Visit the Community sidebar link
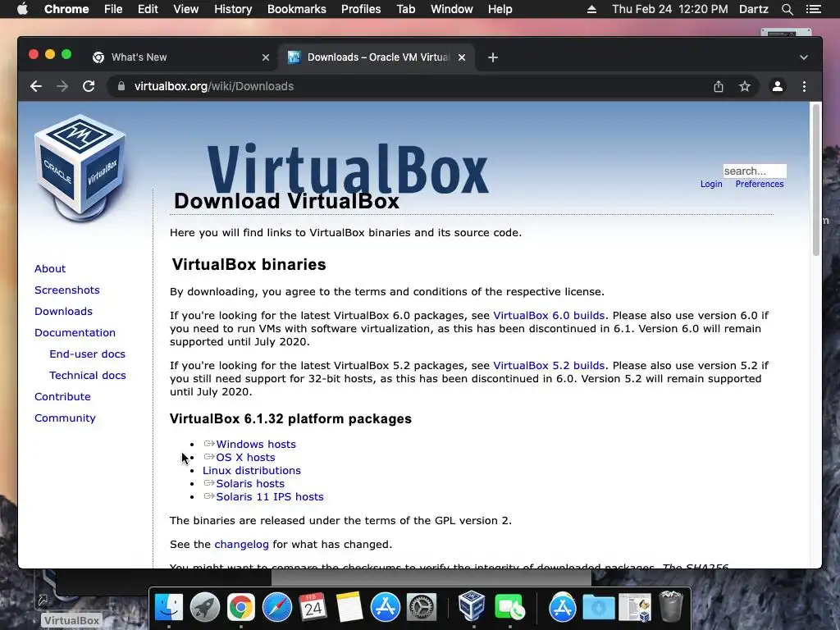This screenshot has width=840, height=630. coord(65,418)
